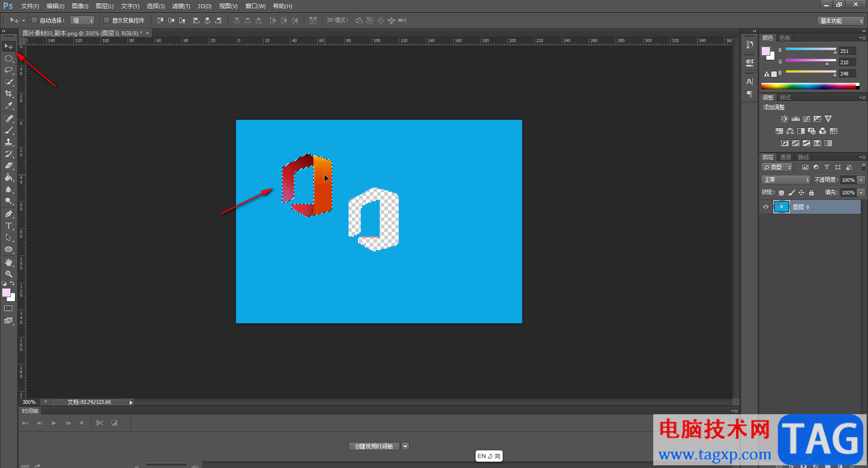Image resolution: width=868 pixels, height=468 pixels.
Task: Open the 填充 fill slider arrow
Action: (x=861, y=193)
